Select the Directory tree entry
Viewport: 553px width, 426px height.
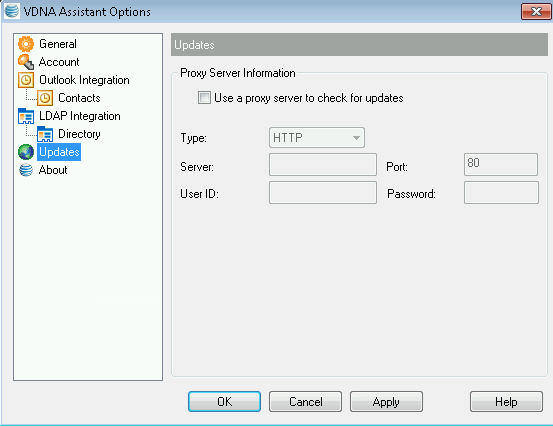click(79, 134)
